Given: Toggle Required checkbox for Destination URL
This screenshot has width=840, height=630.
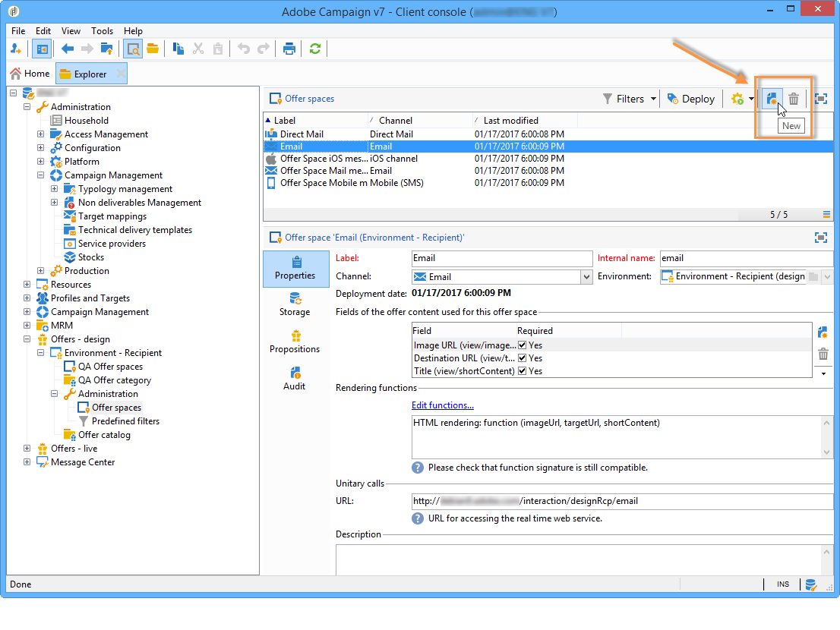Looking at the screenshot, I should 523,358.
